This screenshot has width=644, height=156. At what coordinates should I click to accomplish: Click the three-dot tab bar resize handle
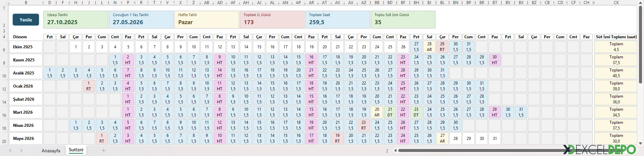[387, 151]
